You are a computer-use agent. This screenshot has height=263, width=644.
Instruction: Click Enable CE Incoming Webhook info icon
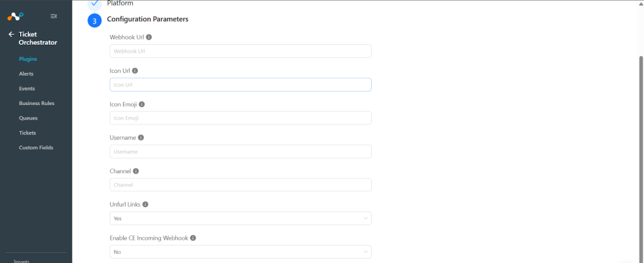pyautogui.click(x=193, y=238)
